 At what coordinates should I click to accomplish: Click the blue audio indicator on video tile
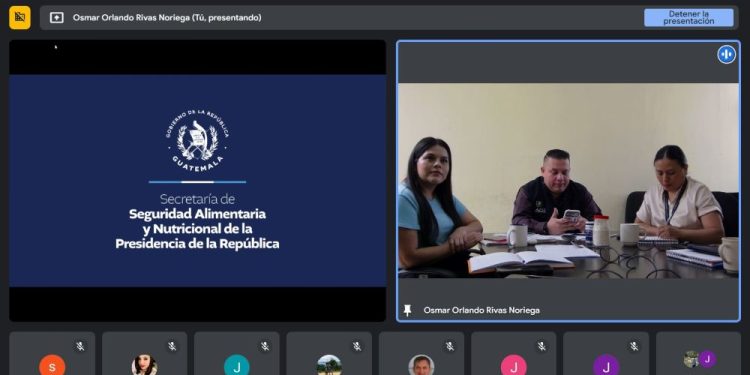[x=726, y=55]
